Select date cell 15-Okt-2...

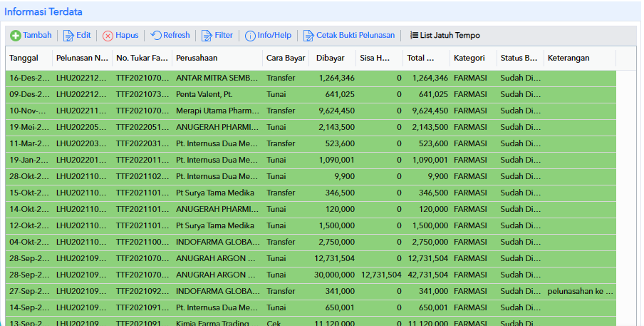[x=28, y=193]
